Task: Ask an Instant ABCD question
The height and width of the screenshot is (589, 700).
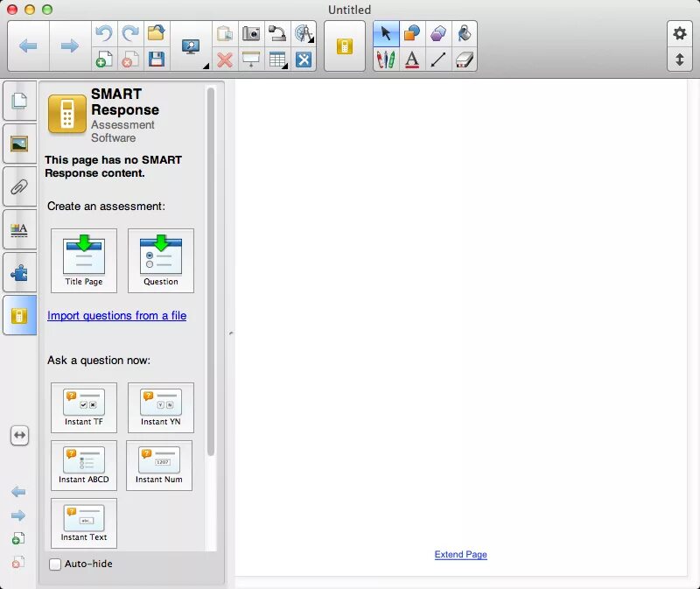Action: click(84, 466)
